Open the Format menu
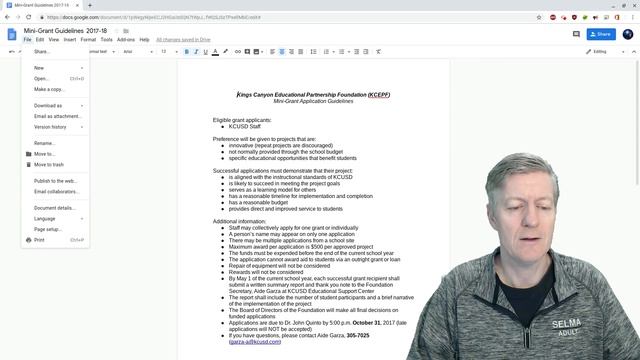The image size is (640, 360). [88, 40]
